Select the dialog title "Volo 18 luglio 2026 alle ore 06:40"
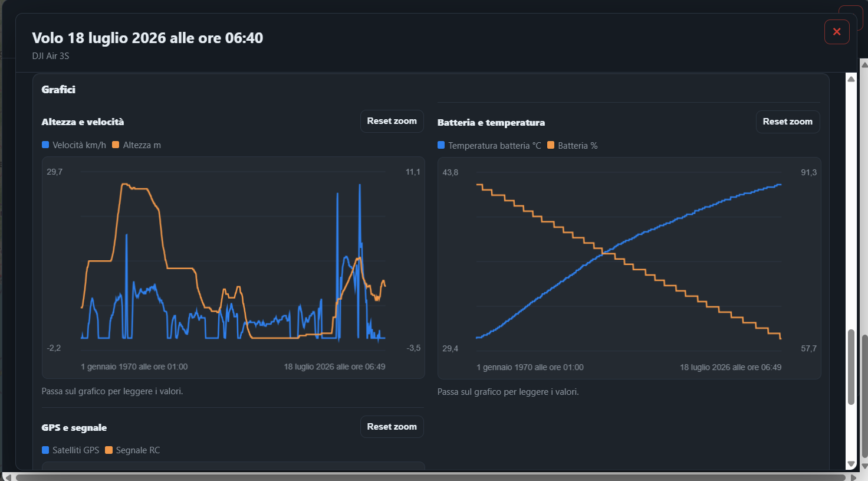 [147, 38]
